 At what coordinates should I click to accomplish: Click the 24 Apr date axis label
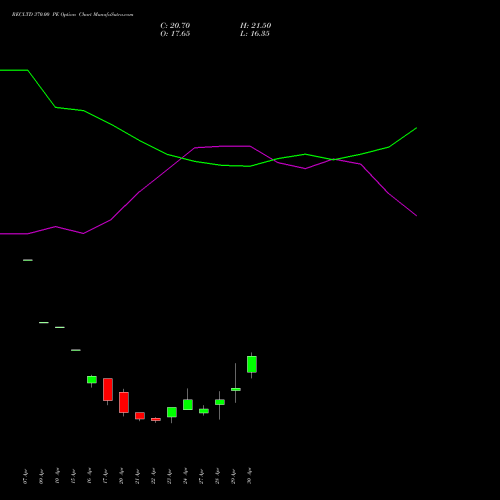(x=185, y=477)
